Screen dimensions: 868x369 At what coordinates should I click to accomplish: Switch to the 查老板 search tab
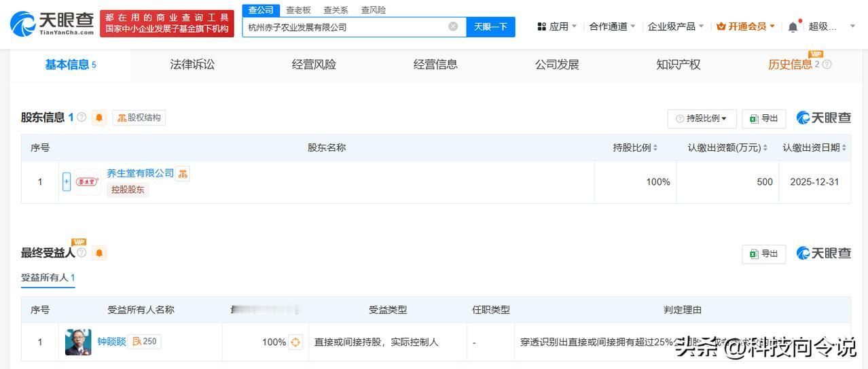pyautogui.click(x=298, y=10)
